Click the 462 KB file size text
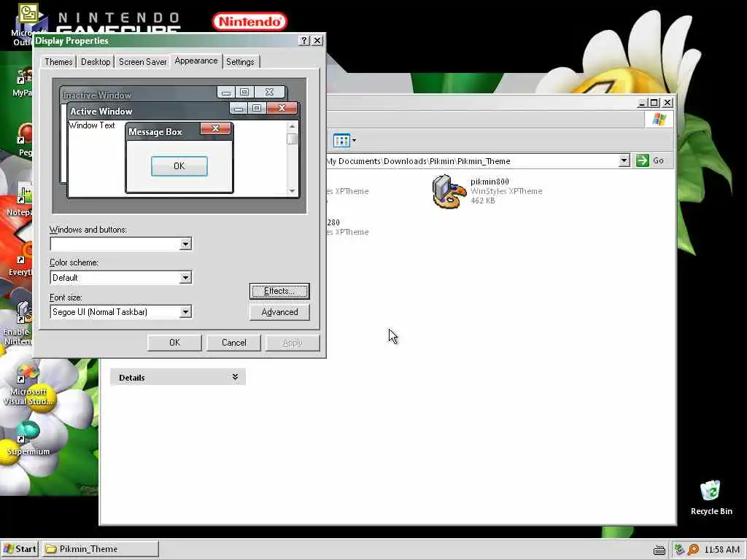 click(483, 201)
